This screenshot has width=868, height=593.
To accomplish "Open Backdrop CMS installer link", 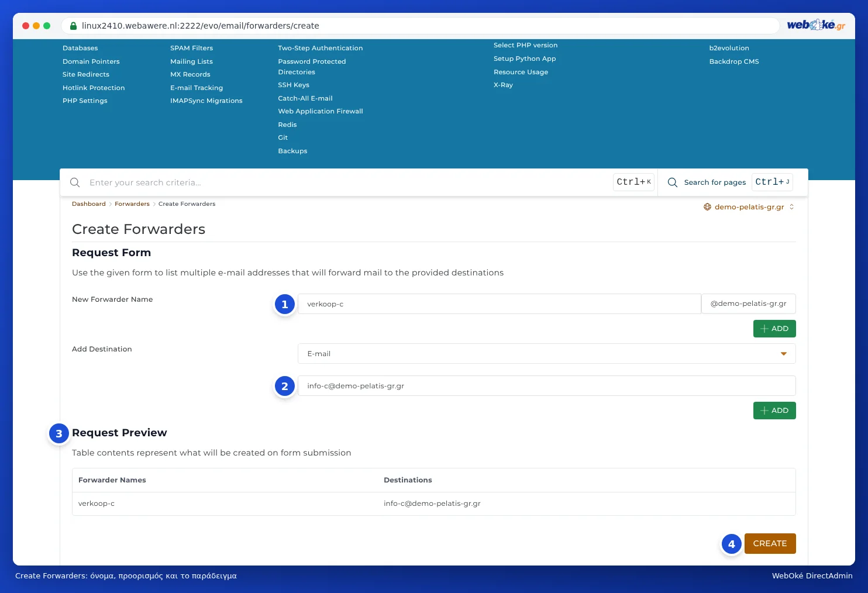I will pos(734,61).
